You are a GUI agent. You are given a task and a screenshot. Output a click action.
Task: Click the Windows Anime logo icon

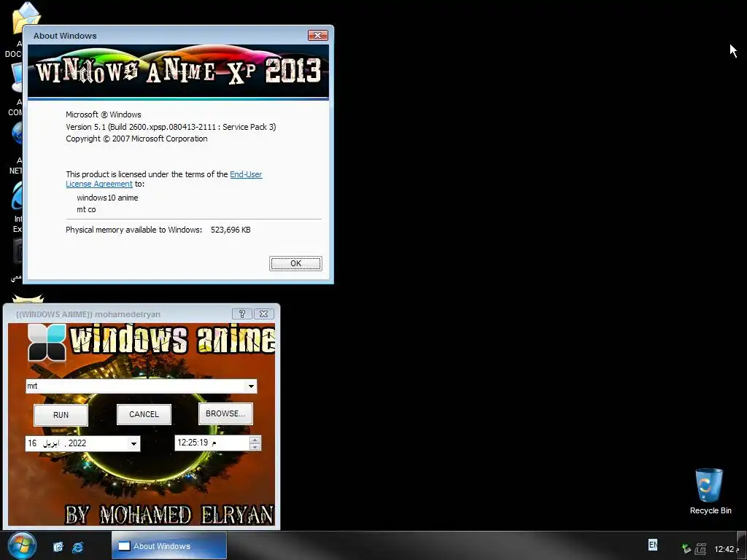coord(46,343)
